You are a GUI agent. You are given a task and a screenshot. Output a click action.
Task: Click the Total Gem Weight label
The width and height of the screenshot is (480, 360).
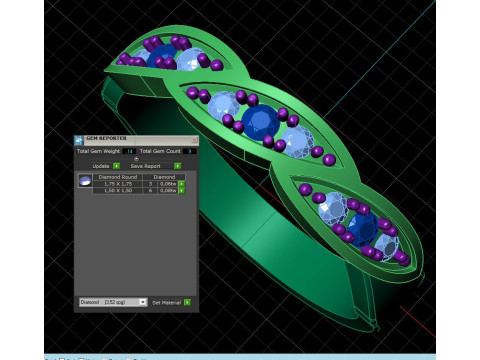pyautogui.click(x=98, y=151)
